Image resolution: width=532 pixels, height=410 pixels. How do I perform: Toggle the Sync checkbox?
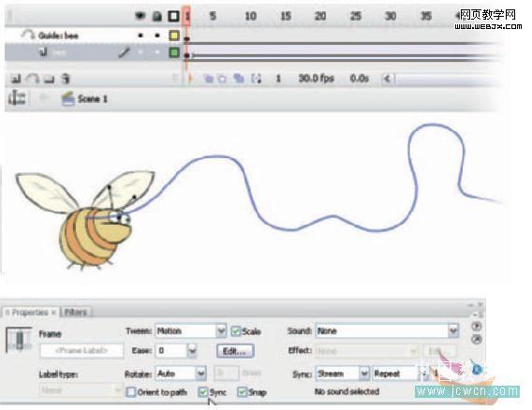(x=203, y=392)
